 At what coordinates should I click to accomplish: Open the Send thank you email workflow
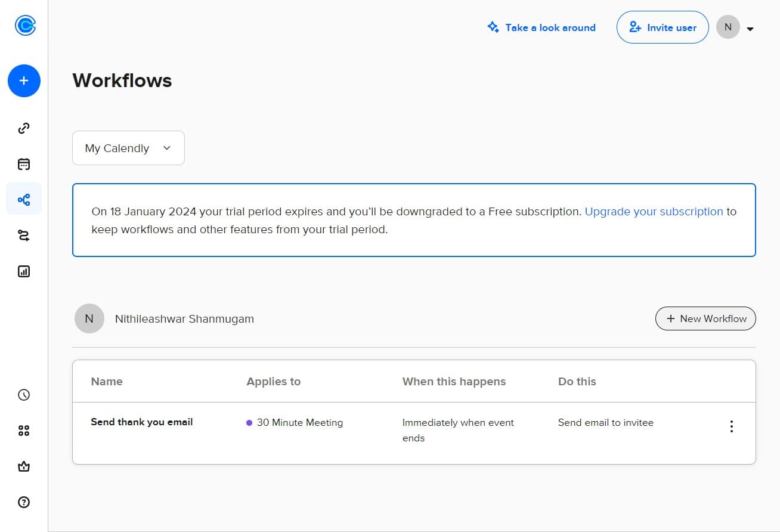tap(141, 422)
